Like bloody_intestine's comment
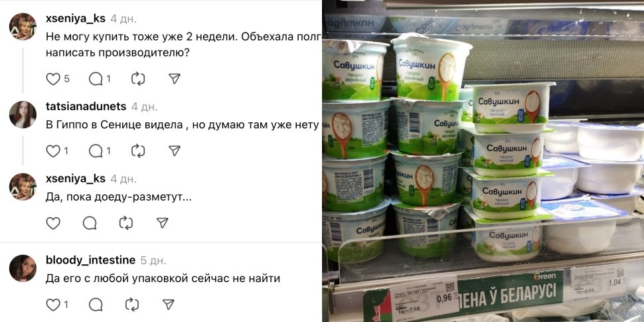The width and height of the screenshot is (644, 322). click(53, 304)
